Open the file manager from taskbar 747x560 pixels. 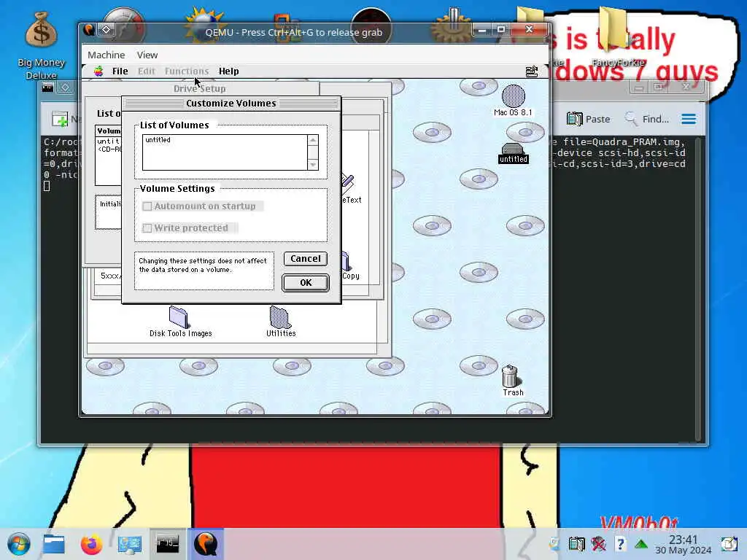point(54,544)
